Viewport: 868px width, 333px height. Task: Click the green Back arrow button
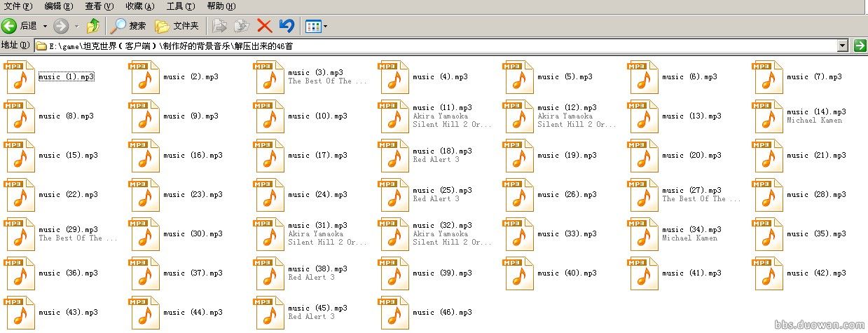click(10, 26)
